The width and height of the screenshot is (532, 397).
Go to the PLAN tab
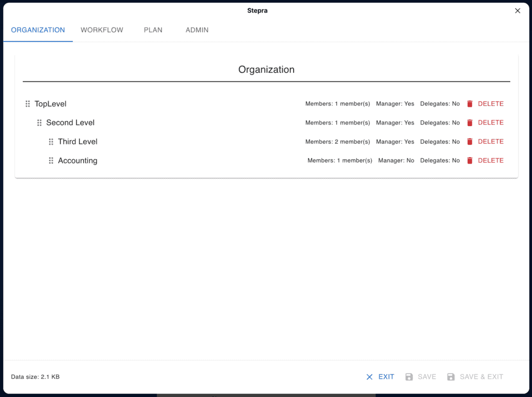point(153,30)
